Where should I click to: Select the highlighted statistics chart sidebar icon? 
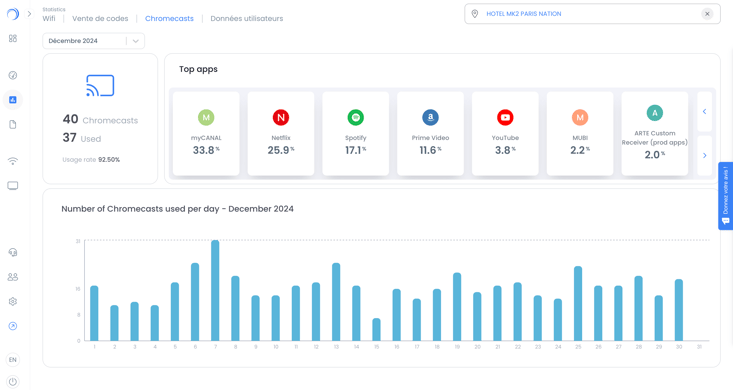click(13, 100)
